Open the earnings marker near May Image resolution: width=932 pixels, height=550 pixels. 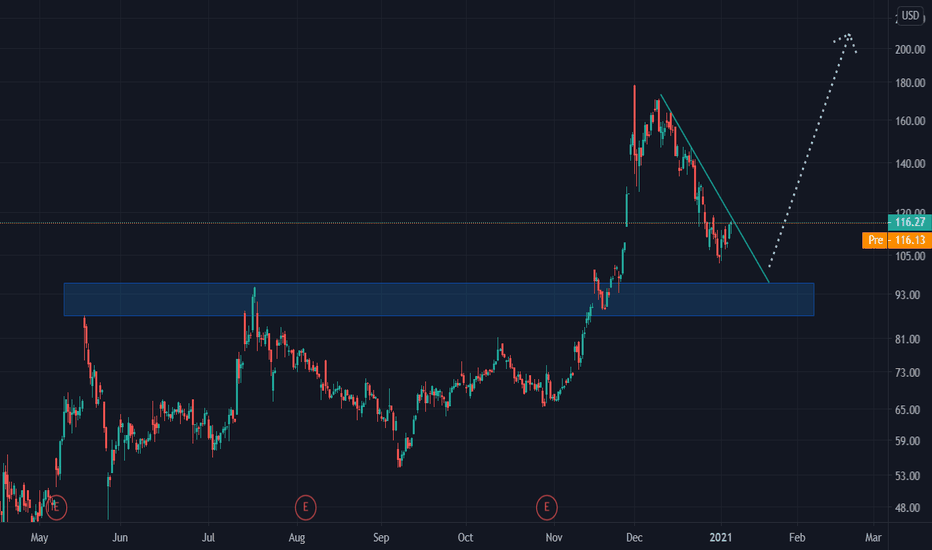56,507
